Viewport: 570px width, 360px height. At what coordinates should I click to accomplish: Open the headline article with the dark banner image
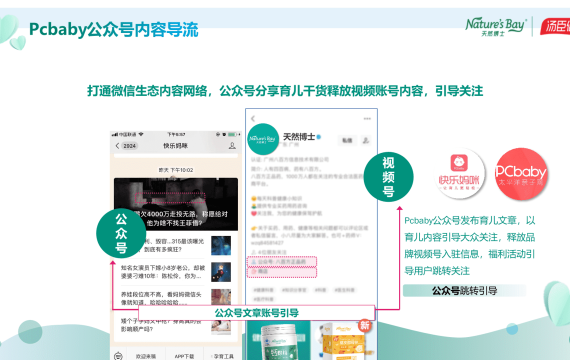pos(176,204)
